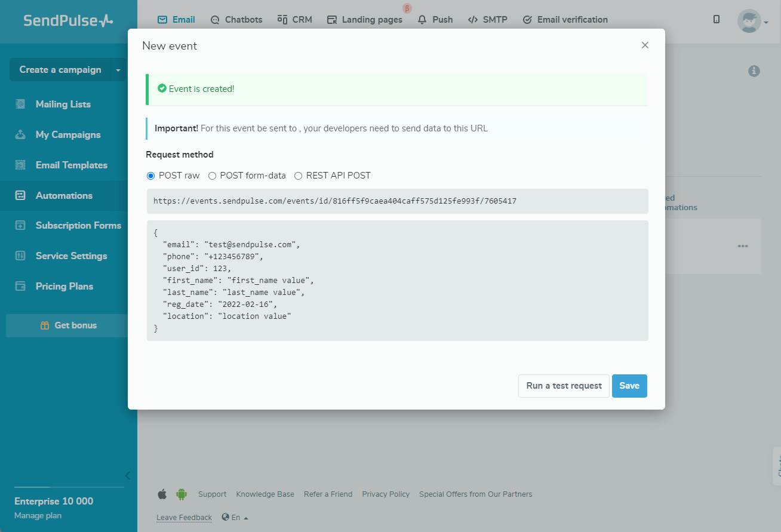Click the info icon at top right

pyautogui.click(x=754, y=71)
